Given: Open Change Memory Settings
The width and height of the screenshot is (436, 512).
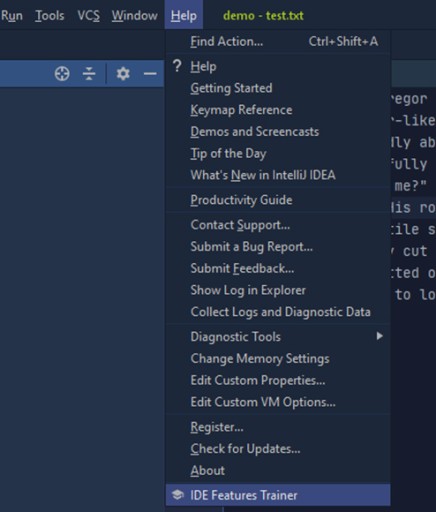Looking at the screenshot, I should pos(278,359).
